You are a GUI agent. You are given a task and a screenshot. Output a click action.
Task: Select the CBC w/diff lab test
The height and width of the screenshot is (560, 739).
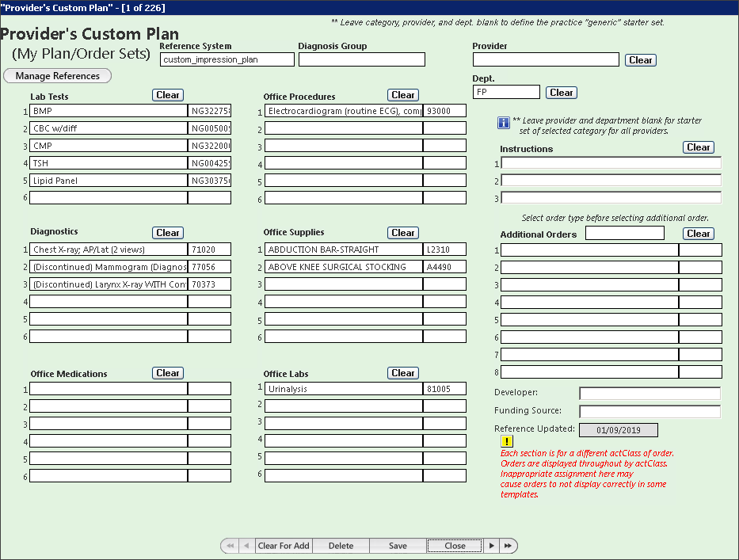(109, 128)
